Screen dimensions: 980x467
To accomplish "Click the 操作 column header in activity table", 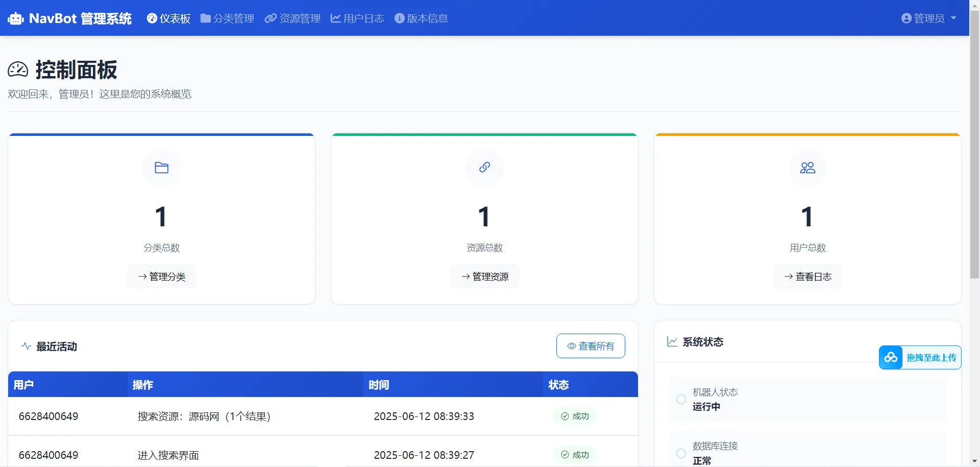I will (142, 385).
